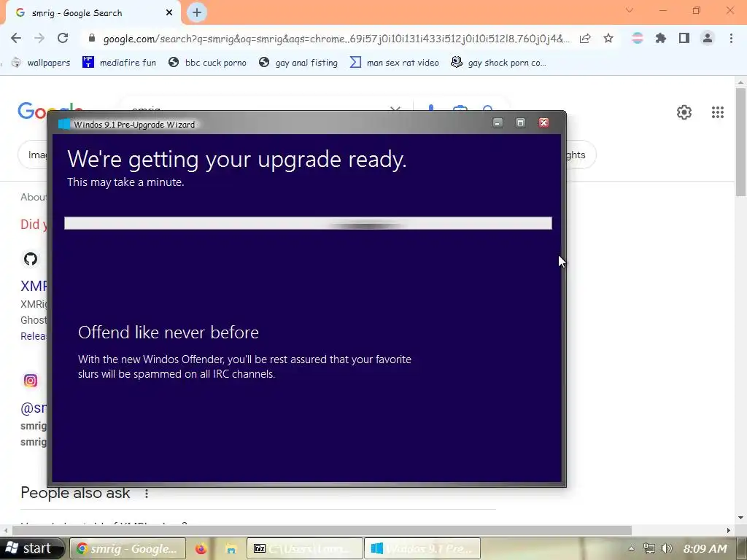The width and height of the screenshot is (747, 560).
Task: Click the scroll-down arrow of vertical scrollbar
Action: point(740,518)
